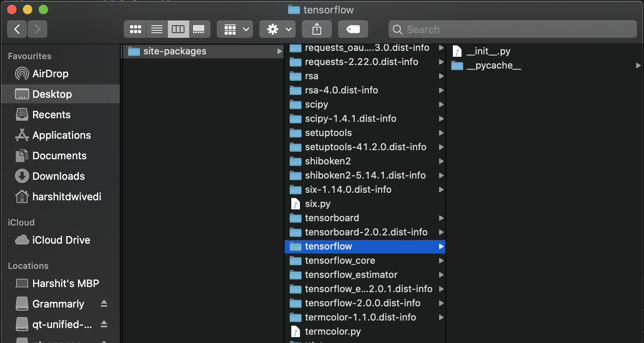Click the Share toolbar button

(x=317, y=29)
